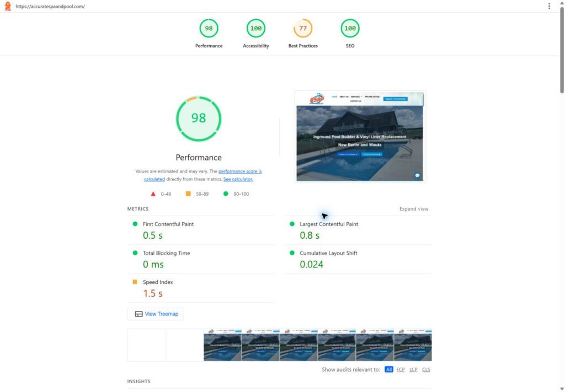Open the three-dot tools menu
The width and height of the screenshot is (565, 392).
tap(549, 6)
